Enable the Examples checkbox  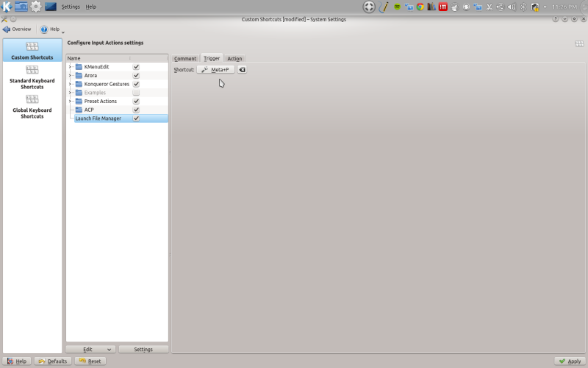136,93
